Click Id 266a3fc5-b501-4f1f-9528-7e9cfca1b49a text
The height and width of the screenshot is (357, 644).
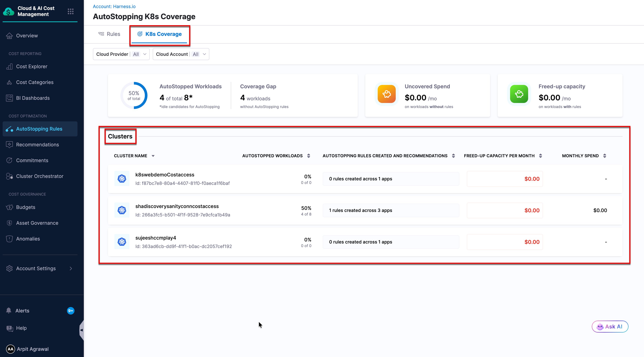(x=183, y=215)
